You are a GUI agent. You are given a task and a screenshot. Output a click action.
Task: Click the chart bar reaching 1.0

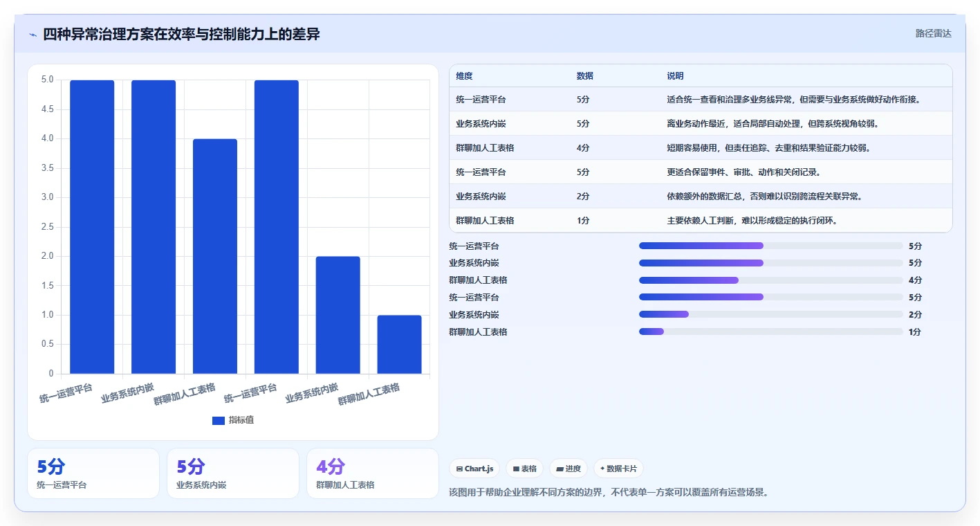tap(399, 345)
